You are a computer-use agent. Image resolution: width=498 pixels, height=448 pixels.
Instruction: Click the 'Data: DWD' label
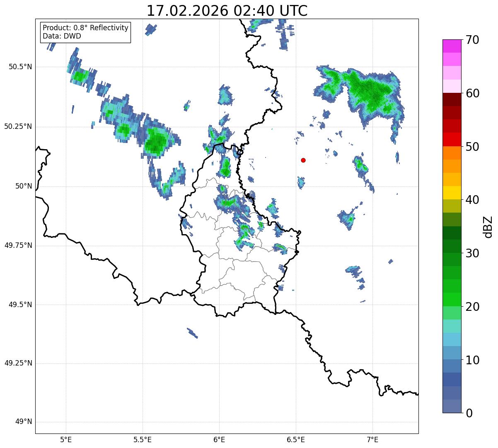[62, 36]
